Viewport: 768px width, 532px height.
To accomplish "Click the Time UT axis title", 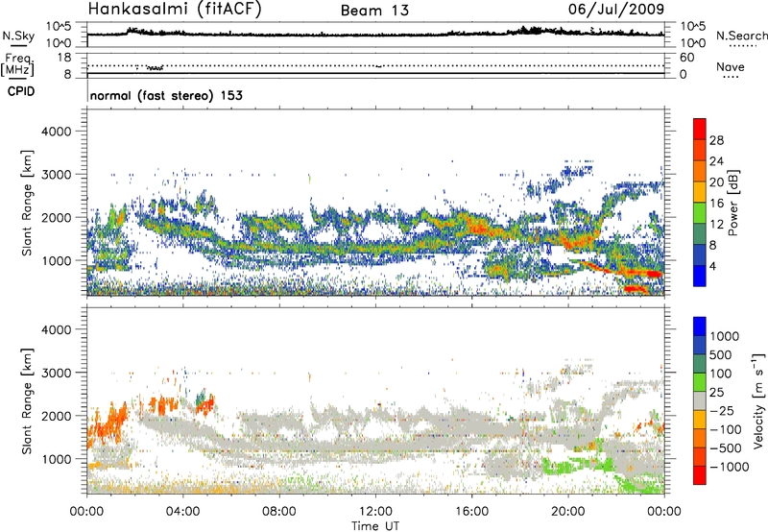I will 375,526.
